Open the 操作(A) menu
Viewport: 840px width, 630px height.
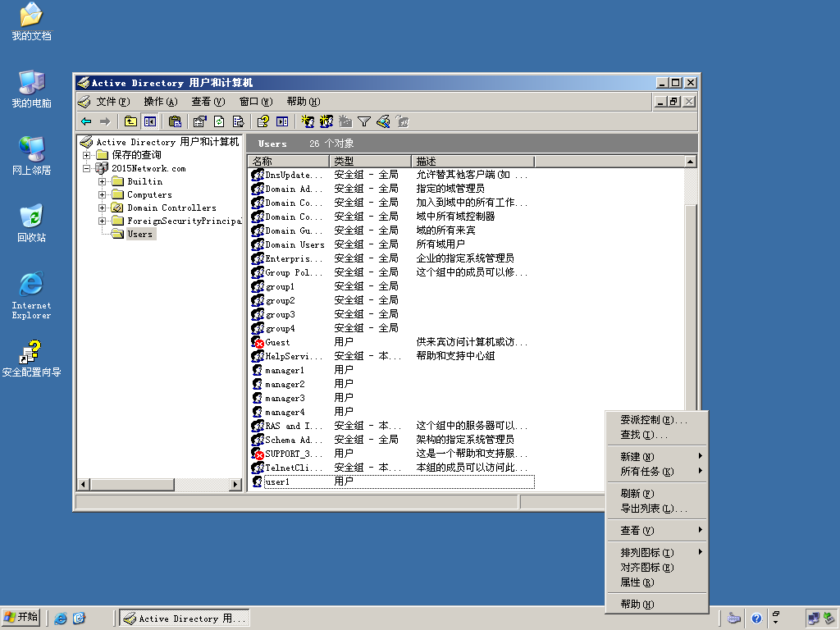pos(160,101)
